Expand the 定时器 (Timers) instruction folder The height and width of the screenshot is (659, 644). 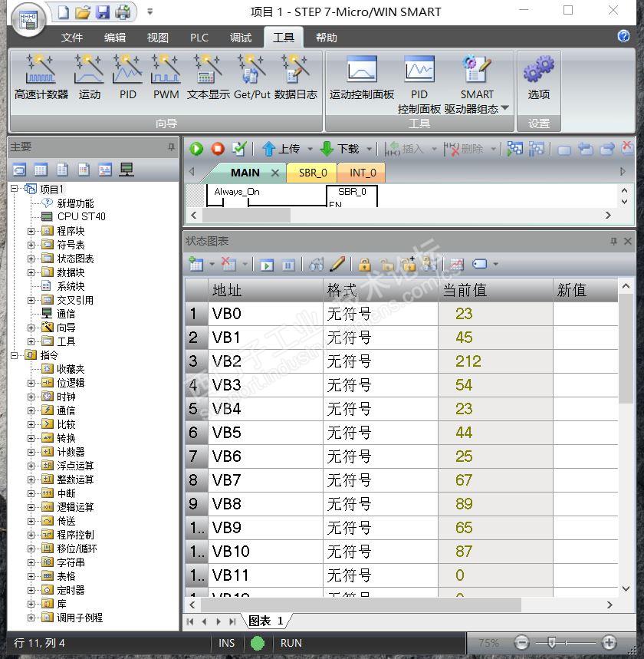[31, 590]
